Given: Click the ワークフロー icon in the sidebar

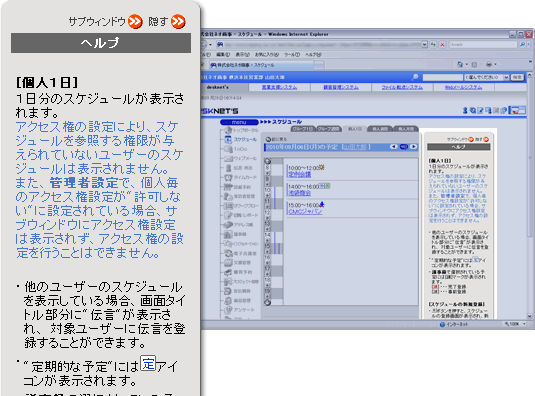Looking at the screenshot, I should pyautogui.click(x=228, y=206).
